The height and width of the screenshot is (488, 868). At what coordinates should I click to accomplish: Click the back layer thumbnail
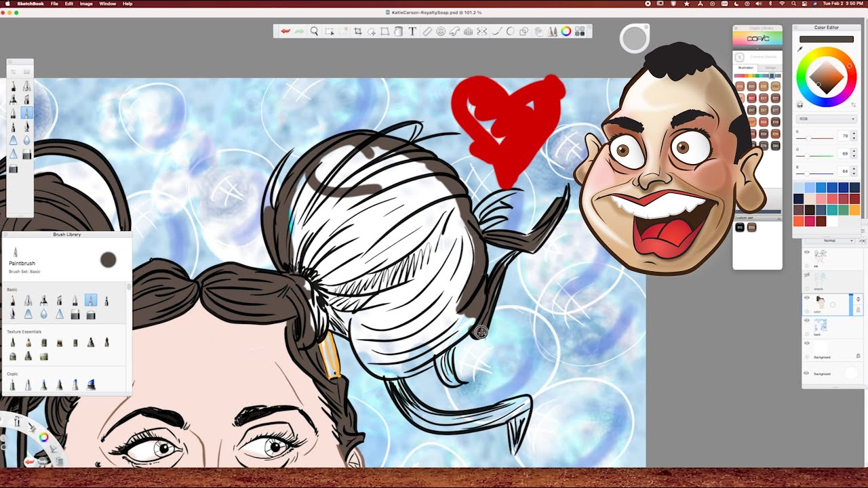pyautogui.click(x=821, y=325)
